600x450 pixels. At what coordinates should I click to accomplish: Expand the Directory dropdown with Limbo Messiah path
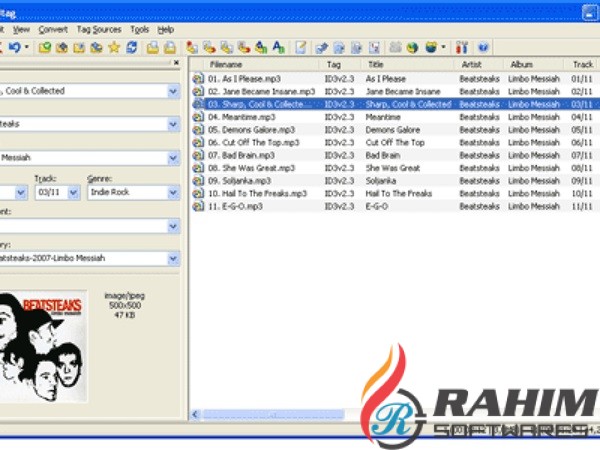(173, 258)
